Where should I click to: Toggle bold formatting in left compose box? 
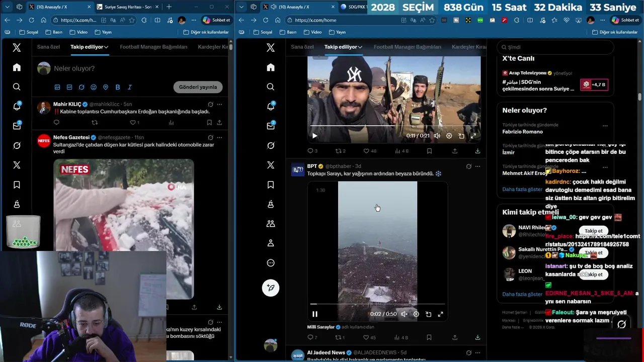tap(118, 87)
